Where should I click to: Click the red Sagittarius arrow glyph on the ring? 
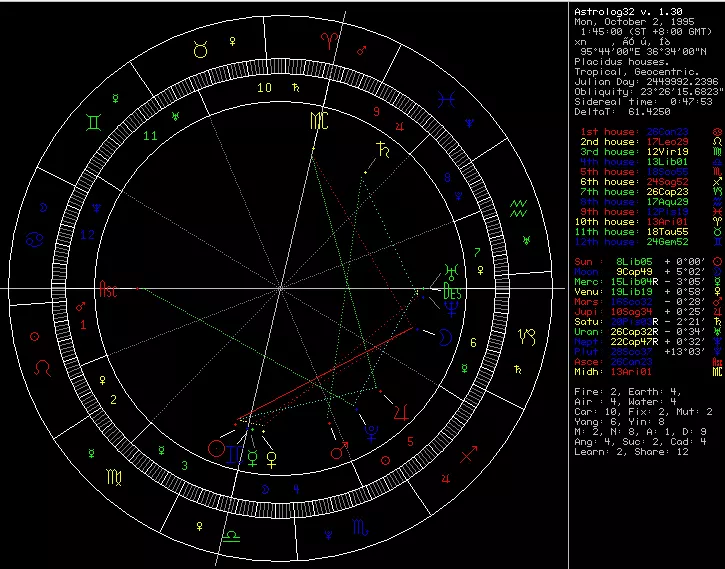(x=469, y=454)
